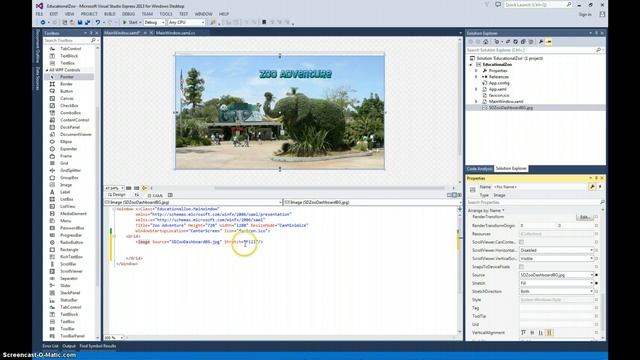Collapse the All WPF Controls group
640x360 pixels.
pos(47,70)
